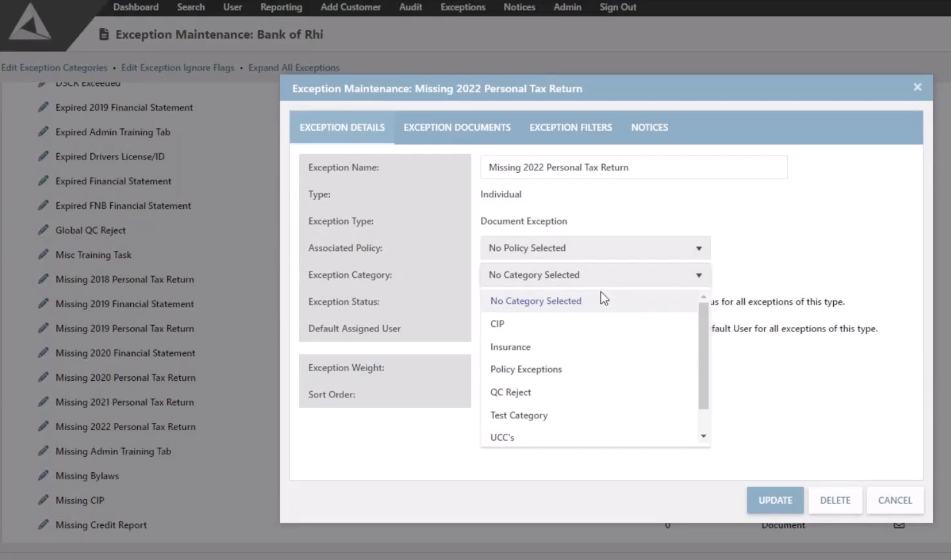Click edit pencil beside Global QC Reject
Screen dimensions: 951x560
point(43,230)
